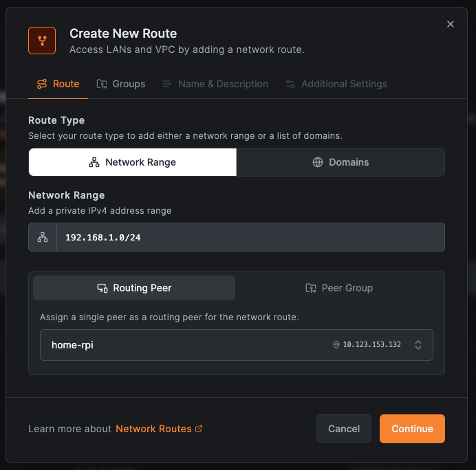Open the Network Routes documentation link
Viewport: 476px width, 470px height.
[x=153, y=429]
